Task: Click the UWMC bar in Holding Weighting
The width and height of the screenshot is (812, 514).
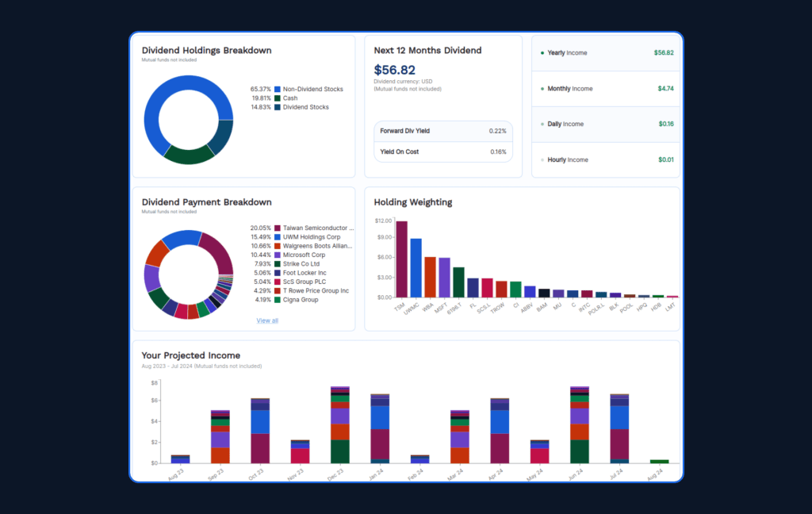Action: 416,268
